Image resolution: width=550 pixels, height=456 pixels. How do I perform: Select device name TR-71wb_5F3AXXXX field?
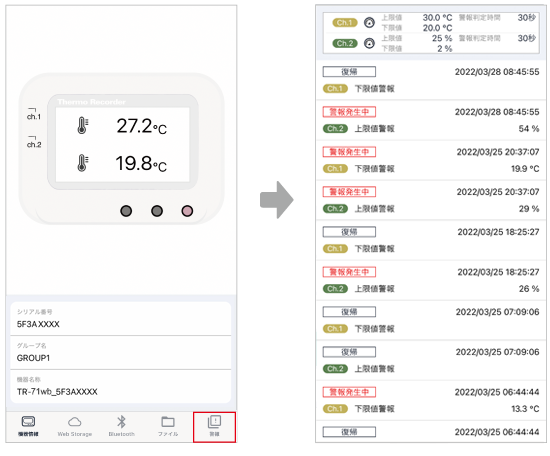[121, 386]
